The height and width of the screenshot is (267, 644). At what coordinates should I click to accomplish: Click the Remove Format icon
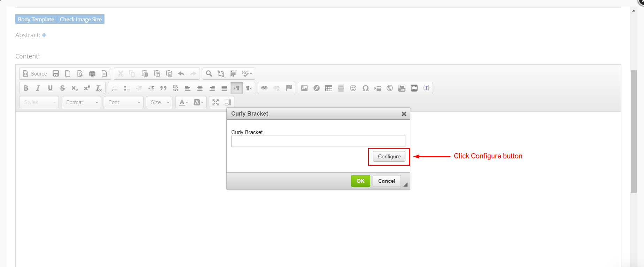(x=99, y=88)
